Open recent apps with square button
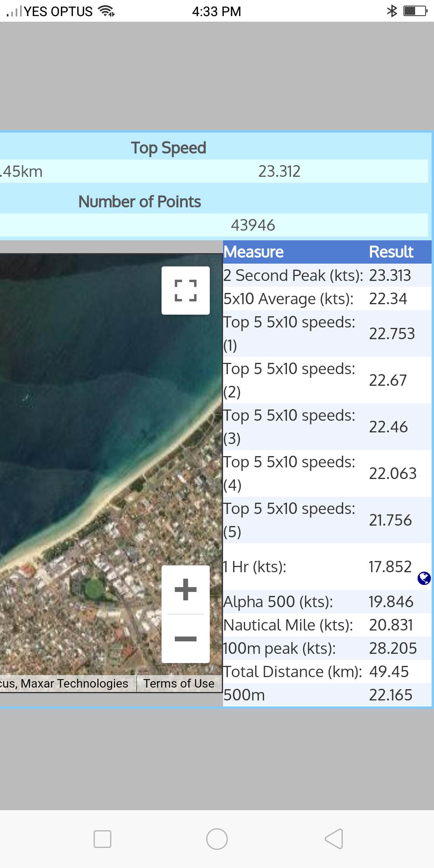 pyautogui.click(x=102, y=839)
